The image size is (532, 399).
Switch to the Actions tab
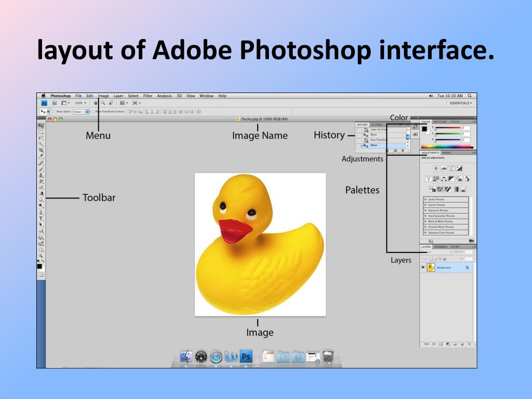click(x=376, y=125)
